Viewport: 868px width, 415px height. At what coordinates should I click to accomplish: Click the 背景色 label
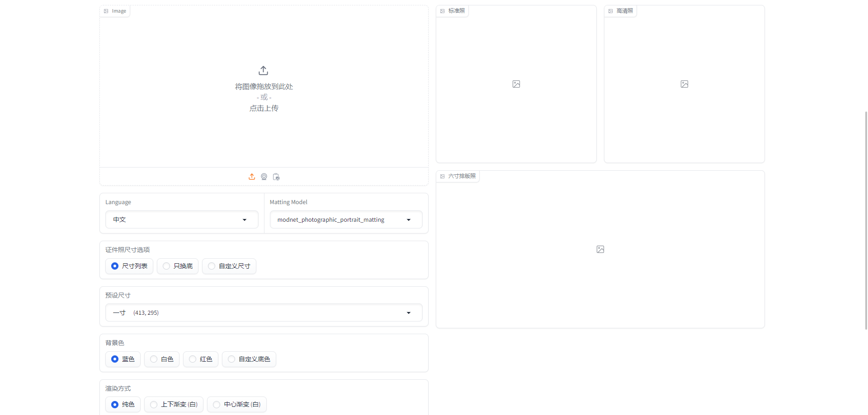tap(115, 343)
